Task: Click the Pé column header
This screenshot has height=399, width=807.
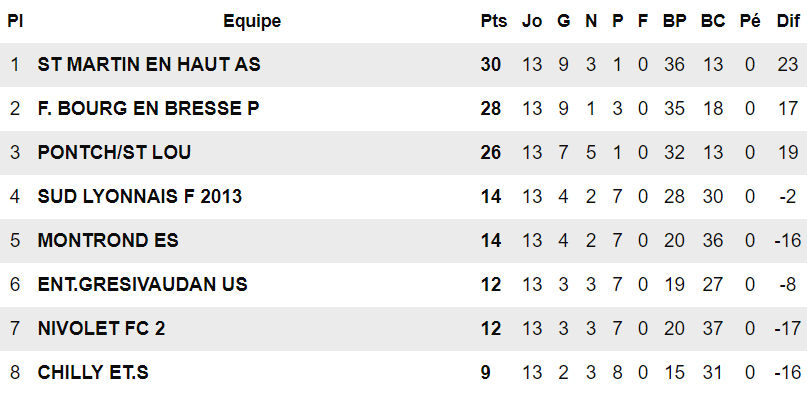Action: point(750,21)
